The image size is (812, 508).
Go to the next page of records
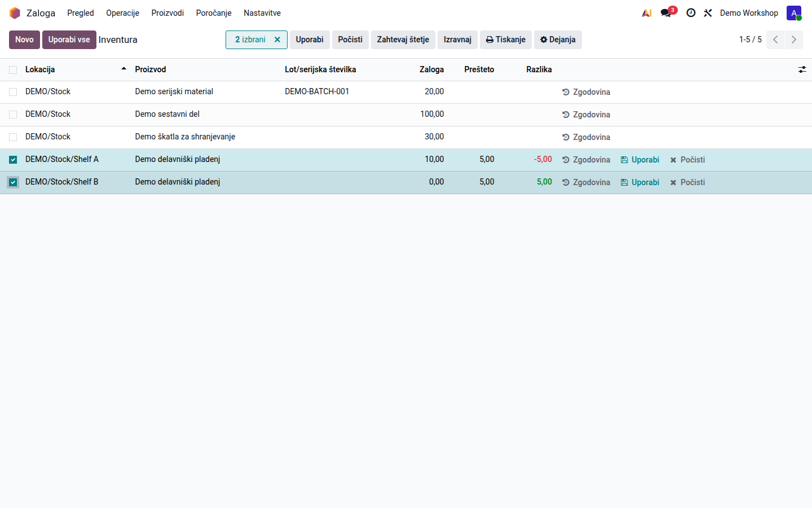794,40
